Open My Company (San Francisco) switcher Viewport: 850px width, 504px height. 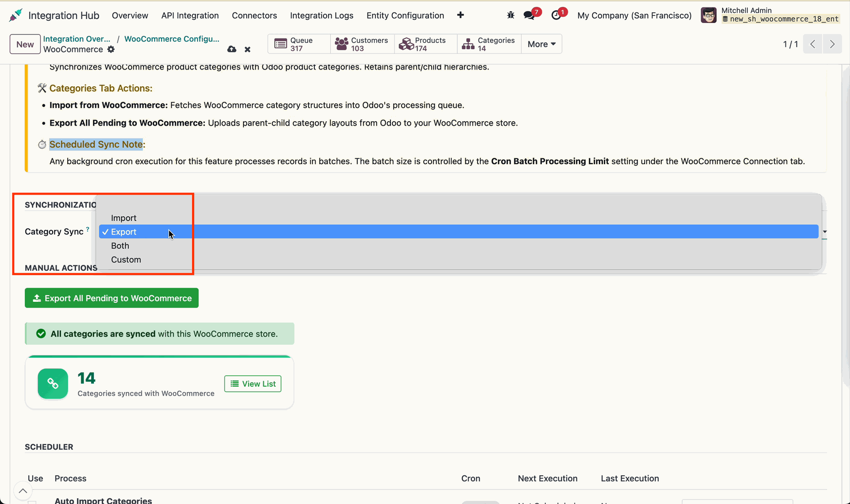click(x=634, y=15)
